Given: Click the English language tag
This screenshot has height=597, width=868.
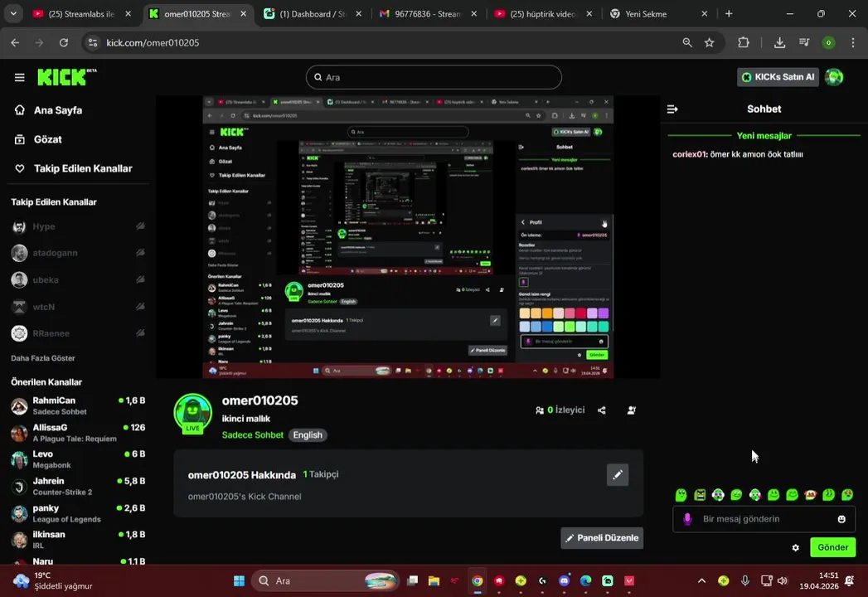Looking at the screenshot, I should coord(308,435).
